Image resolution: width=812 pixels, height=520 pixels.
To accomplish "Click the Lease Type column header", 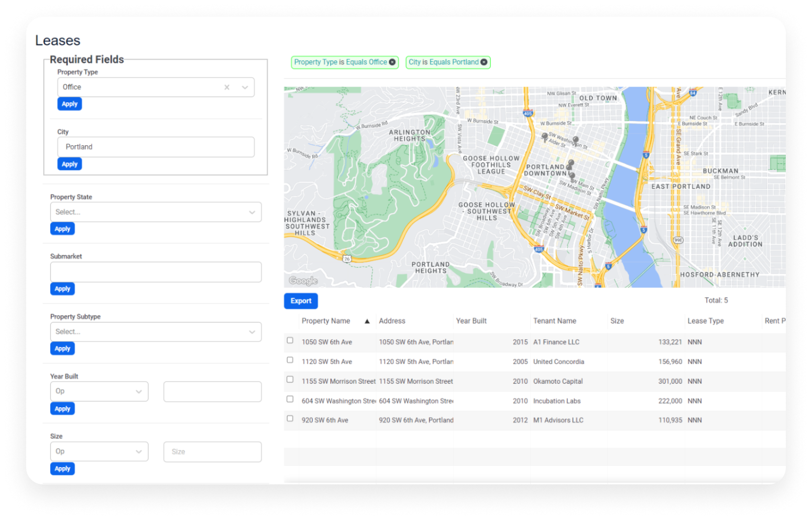I will (x=705, y=321).
